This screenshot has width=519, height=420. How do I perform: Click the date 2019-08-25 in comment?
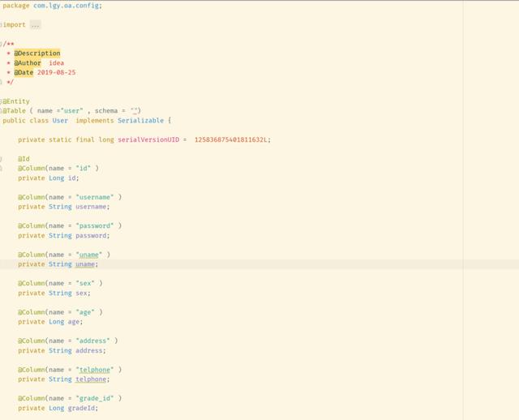point(56,72)
